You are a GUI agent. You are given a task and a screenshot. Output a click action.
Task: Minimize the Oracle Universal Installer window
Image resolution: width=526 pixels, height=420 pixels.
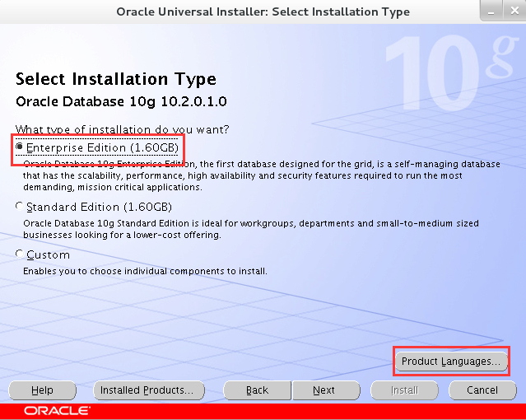(491, 11)
